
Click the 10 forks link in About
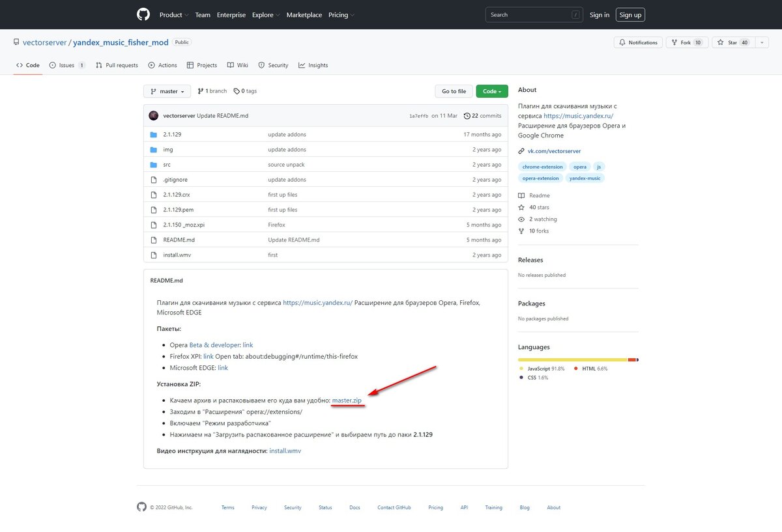(534, 231)
